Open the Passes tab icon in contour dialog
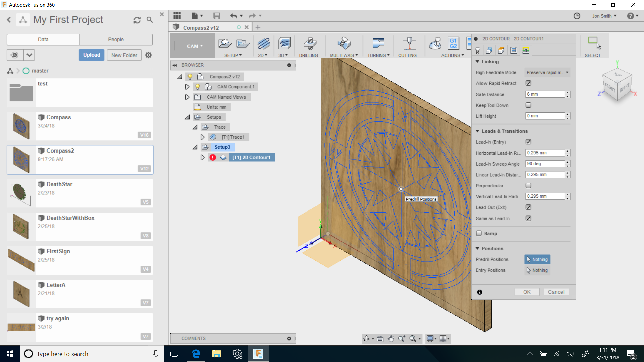The width and height of the screenshot is (644, 362). point(513,50)
